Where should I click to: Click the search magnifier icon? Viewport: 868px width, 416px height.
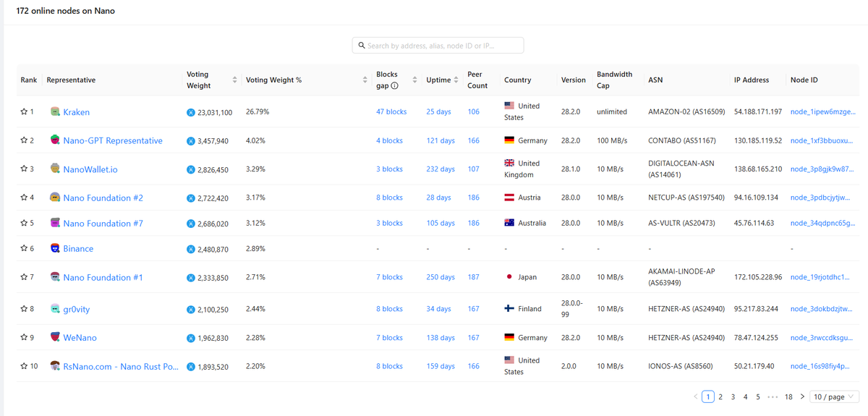tap(362, 46)
